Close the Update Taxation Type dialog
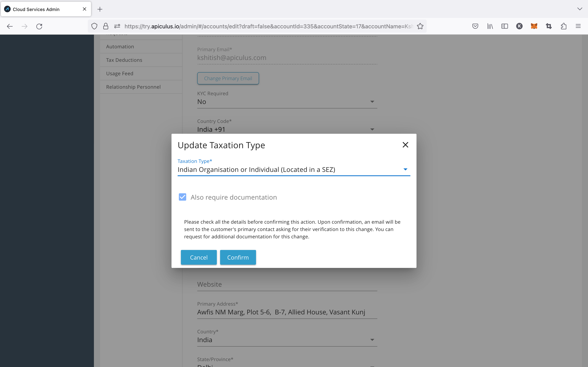Viewport: 588px width, 367px height. pyautogui.click(x=405, y=145)
